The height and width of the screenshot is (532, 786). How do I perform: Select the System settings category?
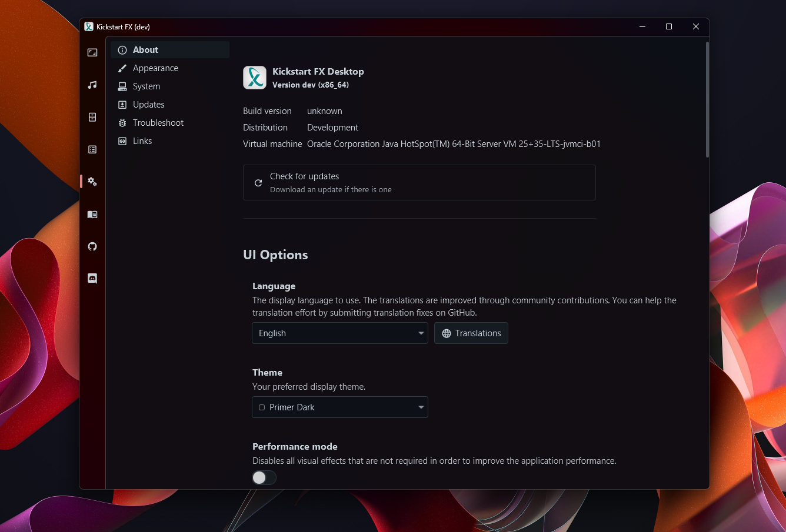click(170, 86)
